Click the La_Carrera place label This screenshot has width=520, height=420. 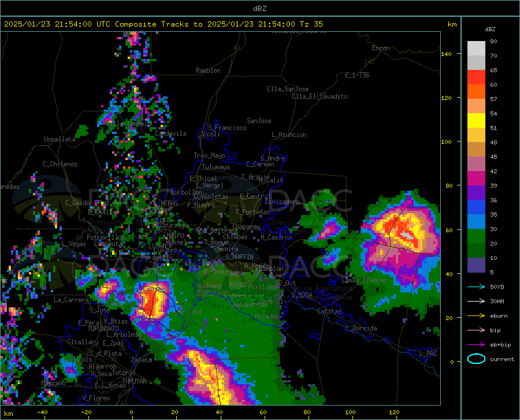point(71,300)
